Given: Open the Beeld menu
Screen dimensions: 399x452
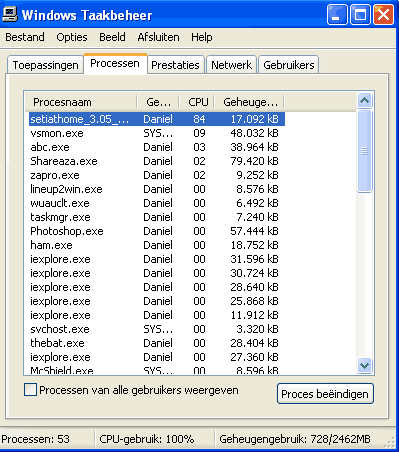Looking at the screenshot, I should [112, 37].
